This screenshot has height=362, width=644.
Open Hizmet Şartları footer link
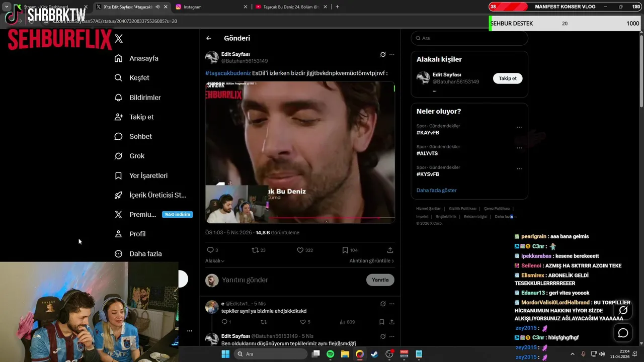[429, 209]
